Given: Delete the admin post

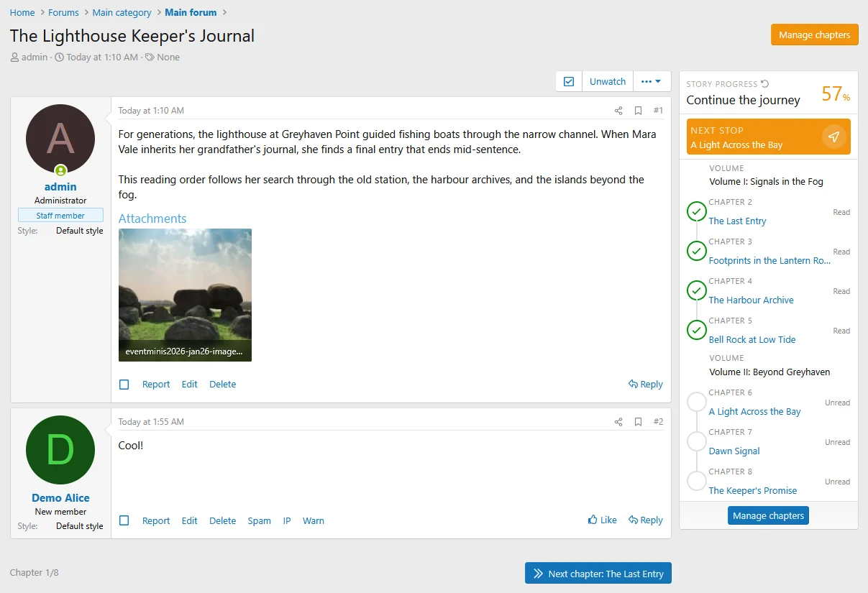Looking at the screenshot, I should (222, 385).
